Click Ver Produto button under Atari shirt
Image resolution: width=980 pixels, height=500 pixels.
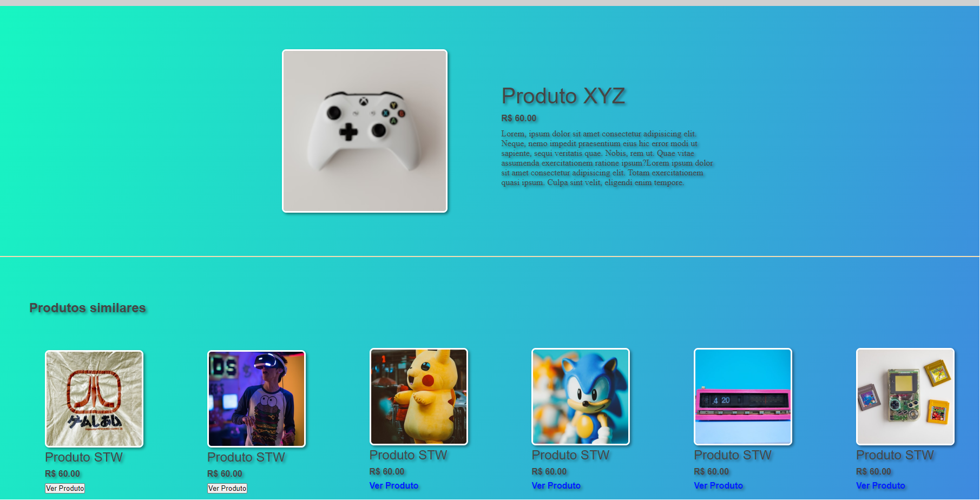click(x=65, y=488)
